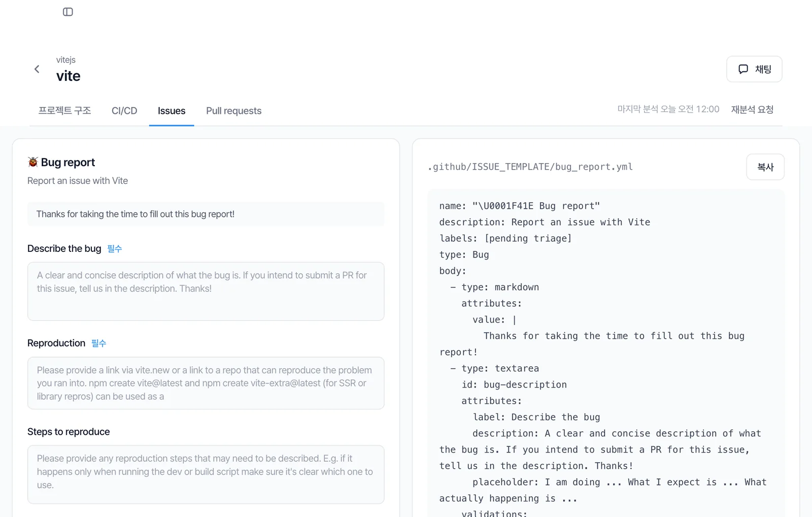Screen dimensions: 812x517
Task: Click the bug emoji next to Bug report
Action: click(x=33, y=162)
